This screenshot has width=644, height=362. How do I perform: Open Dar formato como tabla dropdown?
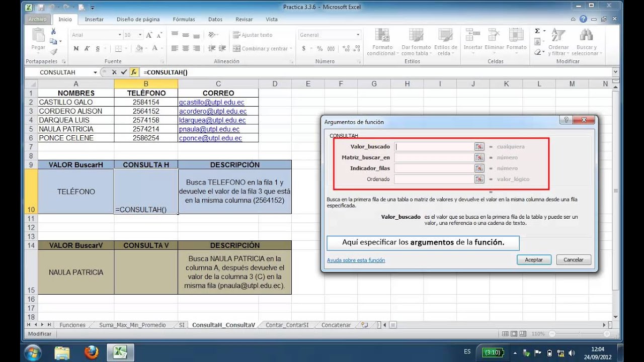tap(415, 42)
